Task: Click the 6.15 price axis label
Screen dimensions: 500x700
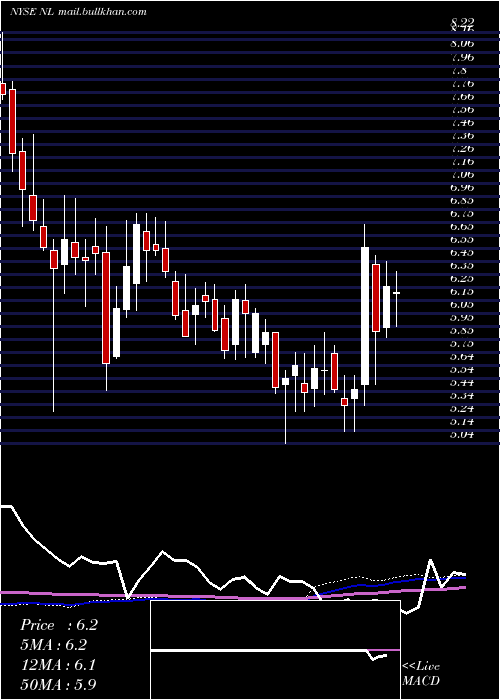Action: [462, 292]
